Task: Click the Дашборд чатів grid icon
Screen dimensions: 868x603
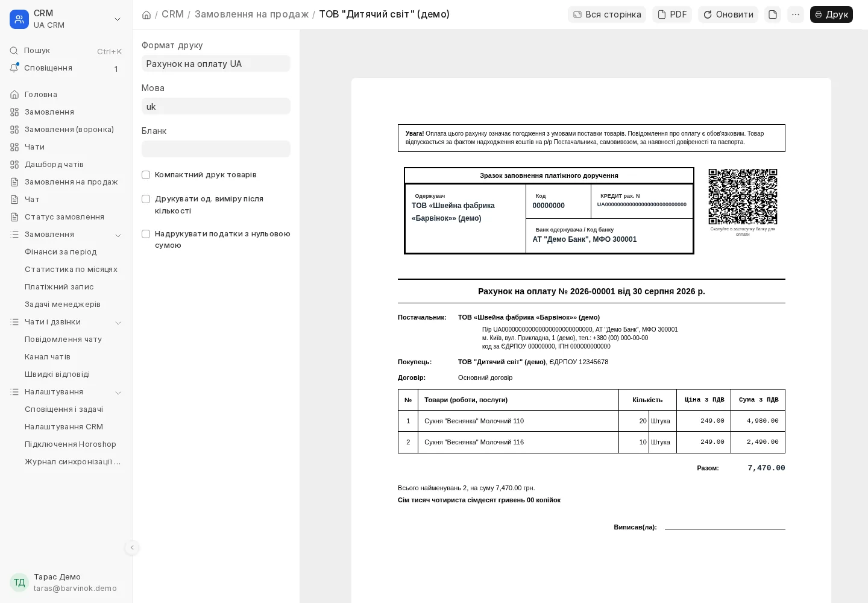Action: tap(14, 165)
